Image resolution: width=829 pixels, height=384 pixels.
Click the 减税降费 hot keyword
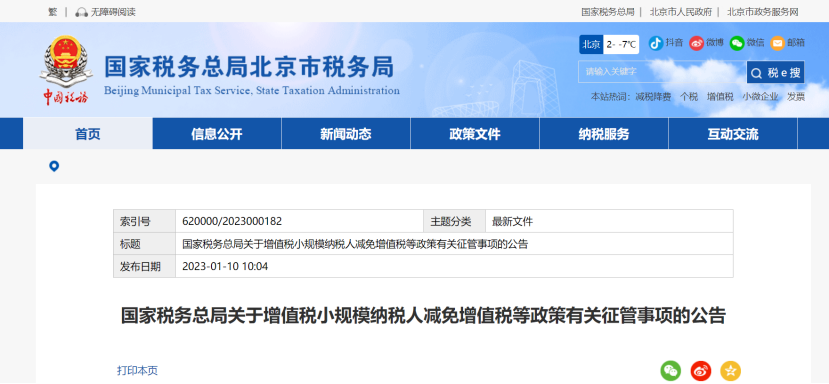coord(653,97)
